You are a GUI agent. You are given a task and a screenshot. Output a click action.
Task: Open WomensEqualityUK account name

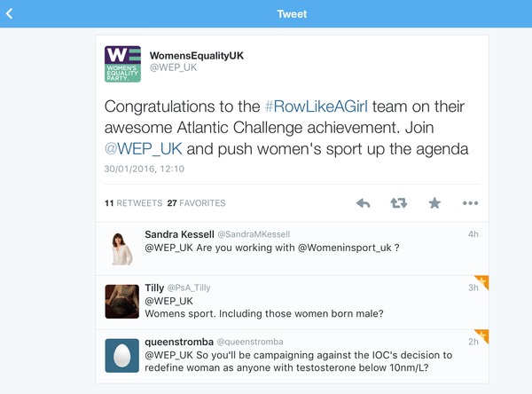tap(196, 55)
